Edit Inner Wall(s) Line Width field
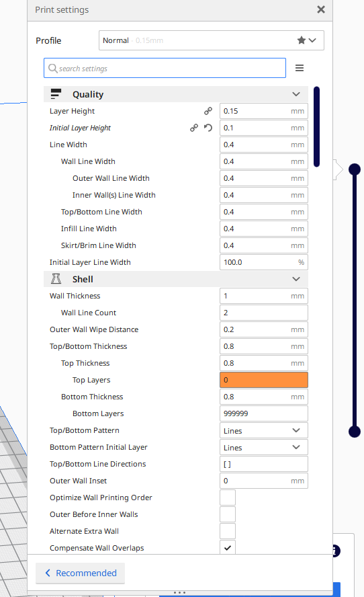This screenshot has width=364, height=597. 263,195
